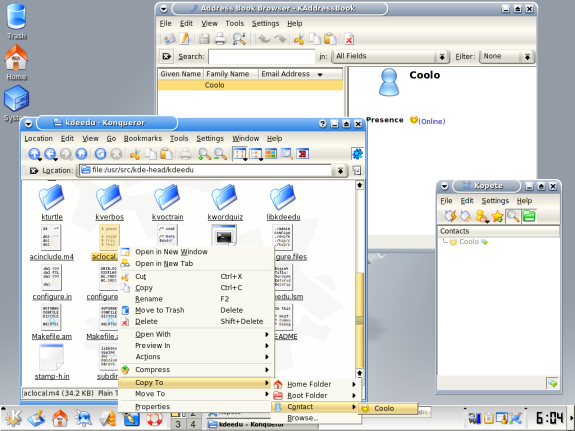The width and height of the screenshot is (575, 431).
Task: Click the Up arrow in Konqueror toolbar
Action: 34,154
